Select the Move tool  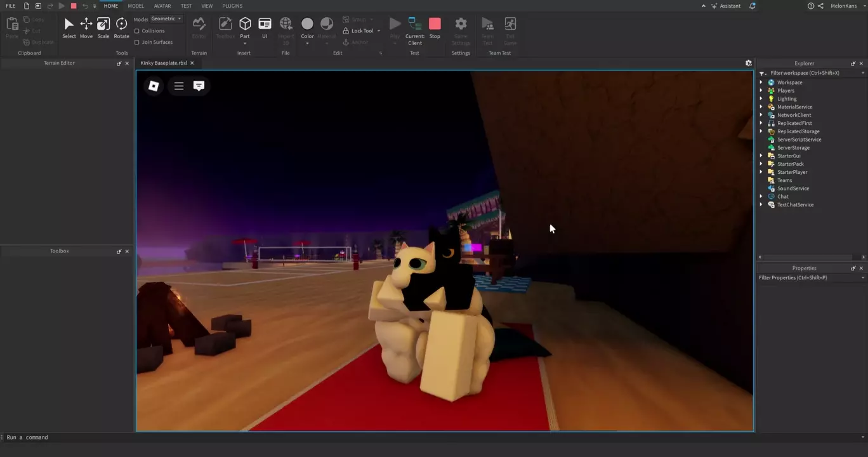[86, 27]
